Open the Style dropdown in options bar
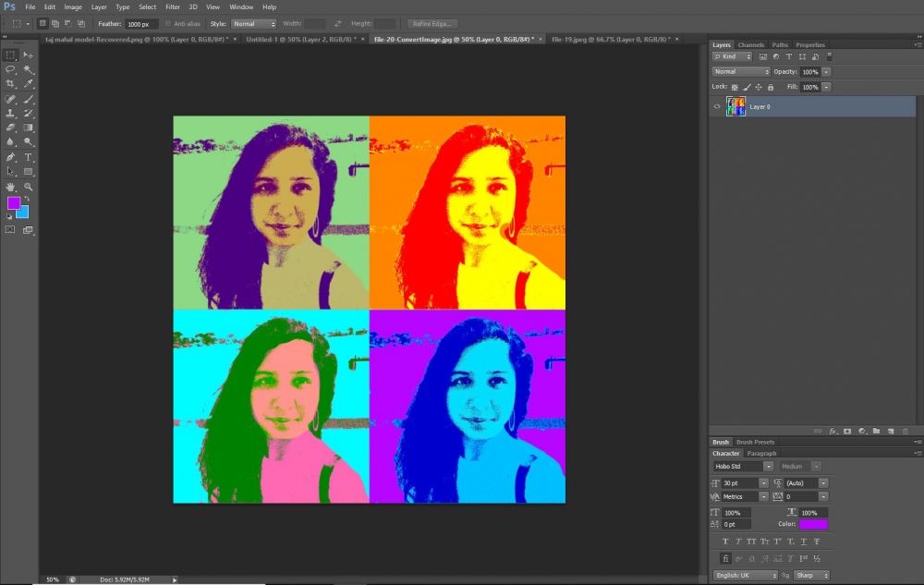Image resolution: width=924 pixels, height=585 pixels. (x=253, y=23)
